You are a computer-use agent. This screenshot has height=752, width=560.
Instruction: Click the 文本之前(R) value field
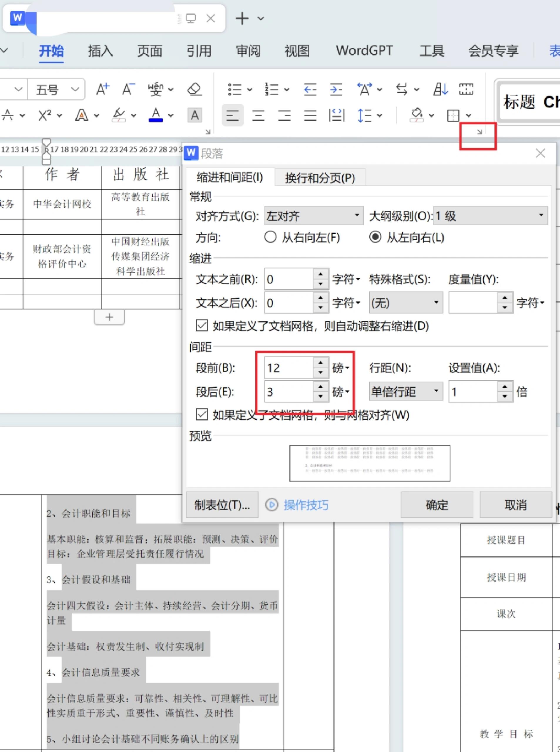point(289,279)
